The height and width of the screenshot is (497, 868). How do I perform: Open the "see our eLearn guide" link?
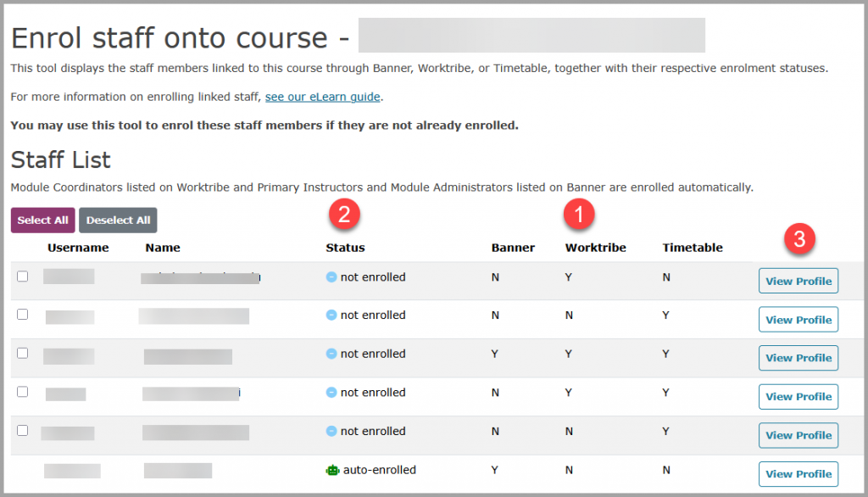coord(322,97)
